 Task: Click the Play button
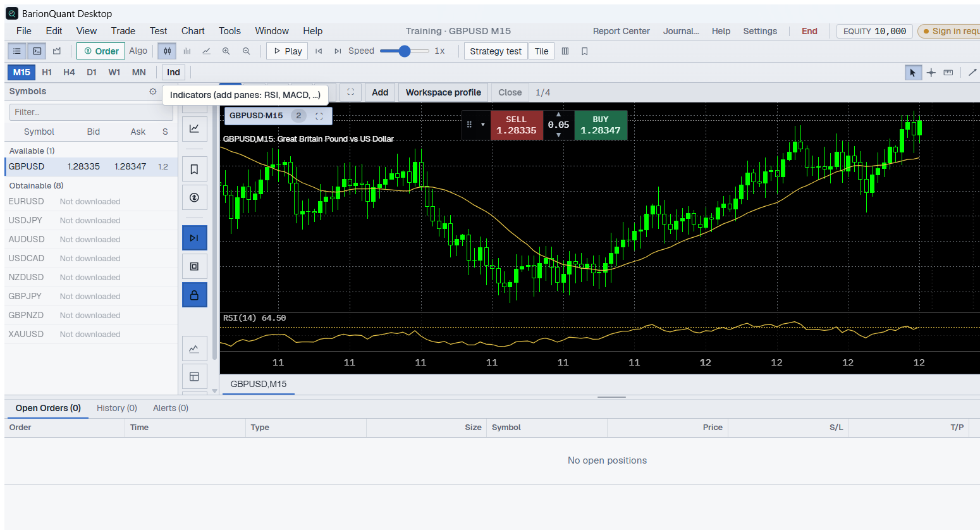tap(287, 51)
